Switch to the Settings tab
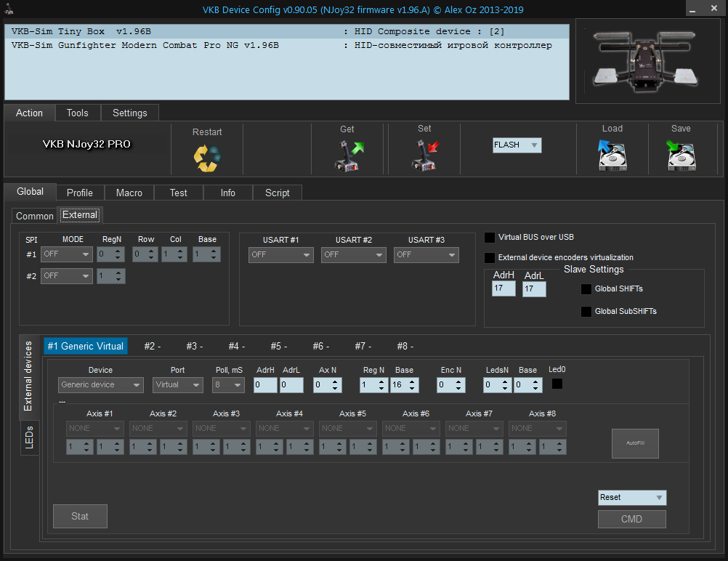This screenshot has height=561, width=728. [x=130, y=113]
